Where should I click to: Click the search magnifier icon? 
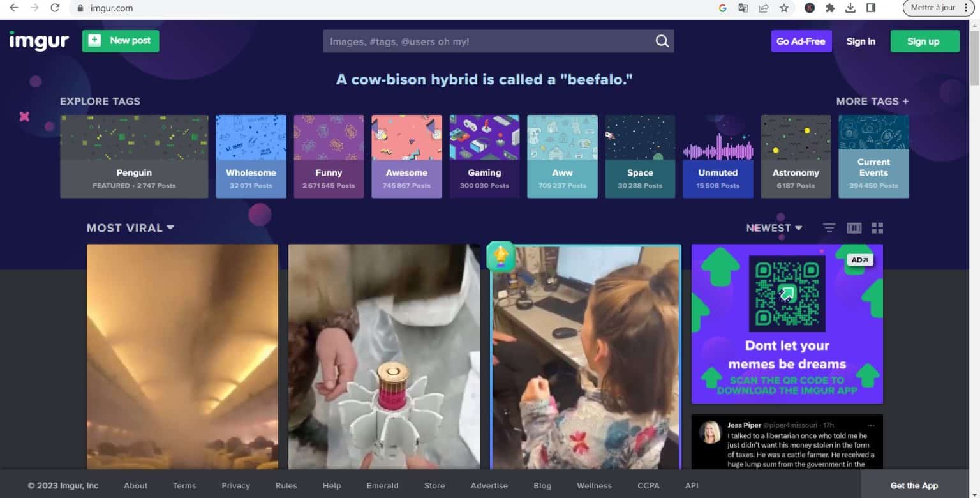click(662, 41)
